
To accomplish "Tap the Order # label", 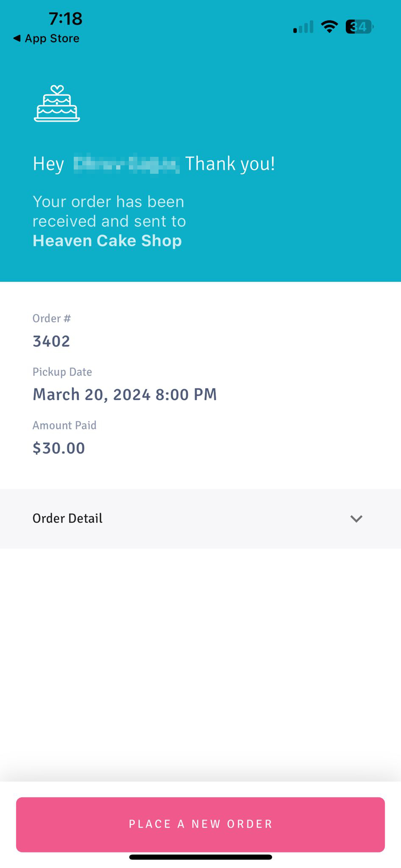I will (x=52, y=318).
